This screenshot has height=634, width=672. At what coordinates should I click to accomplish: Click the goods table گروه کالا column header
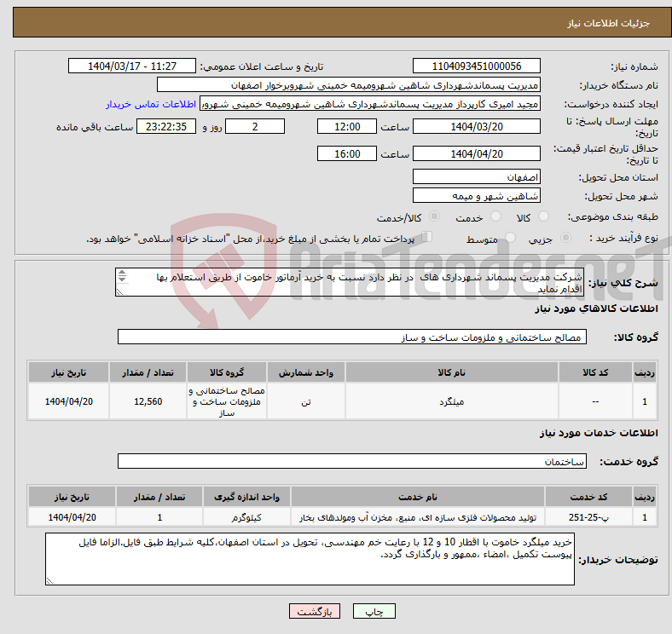point(227,372)
